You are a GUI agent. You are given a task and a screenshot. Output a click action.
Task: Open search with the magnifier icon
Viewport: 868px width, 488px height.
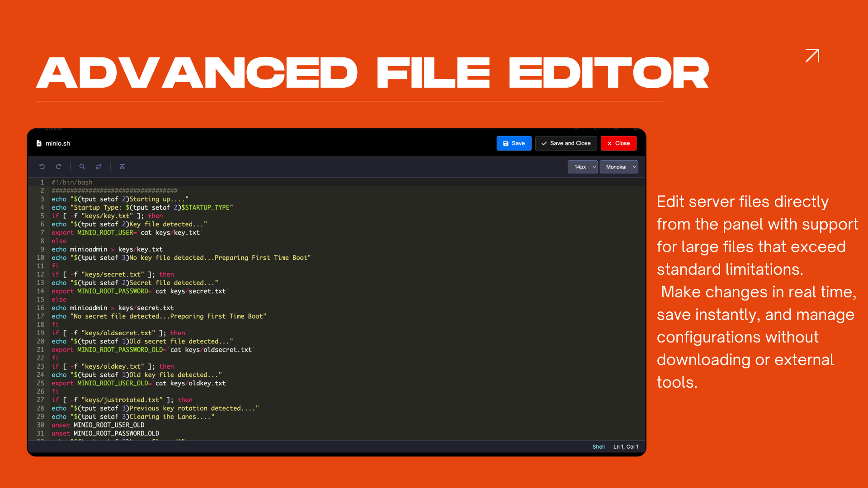coord(82,167)
